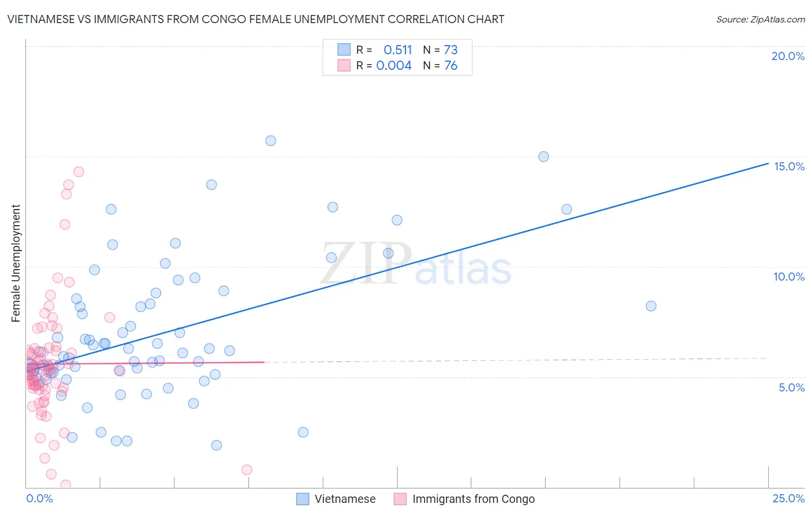Click the pink data point at the bottom near 0.8%
The image size is (812, 515).
tap(247, 469)
